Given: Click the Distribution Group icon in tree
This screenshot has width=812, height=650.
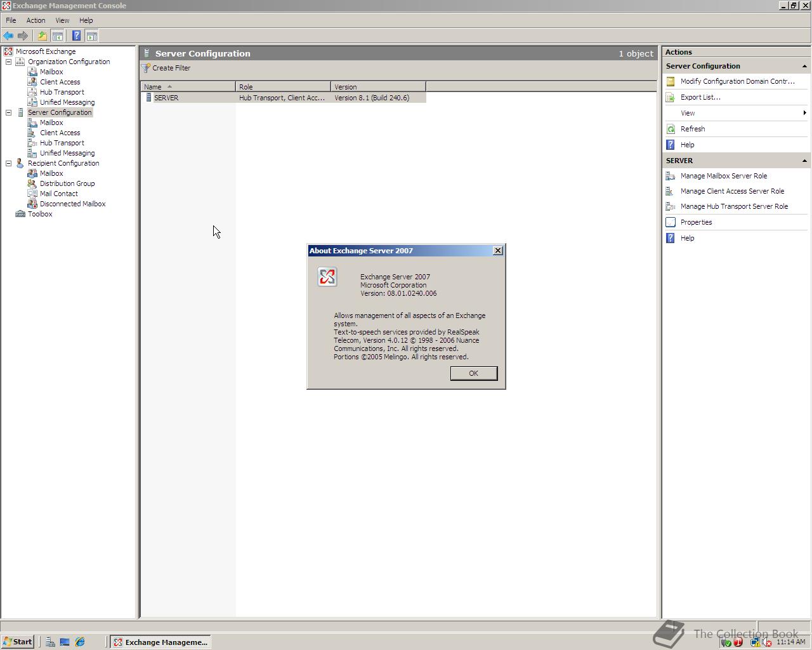Looking at the screenshot, I should point(32,183).
